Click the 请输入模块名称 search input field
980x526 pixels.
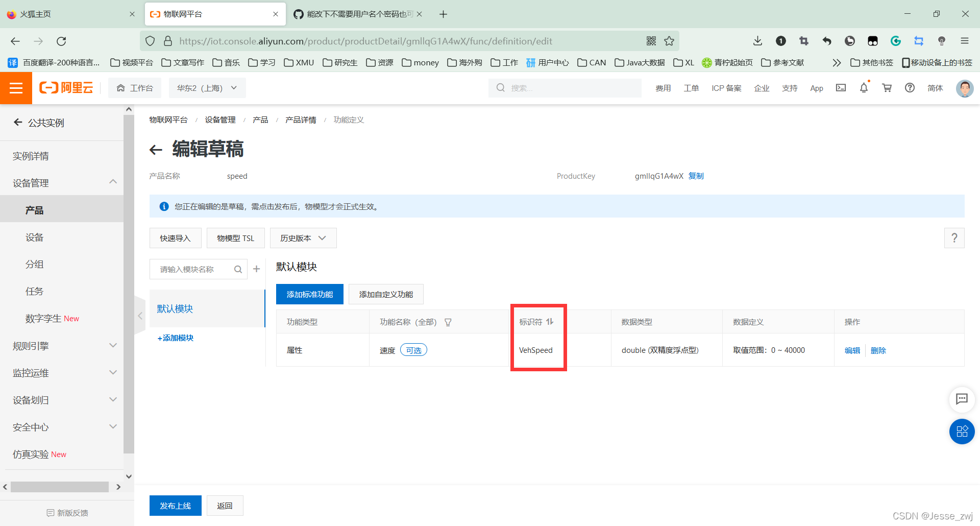point(194,269)
